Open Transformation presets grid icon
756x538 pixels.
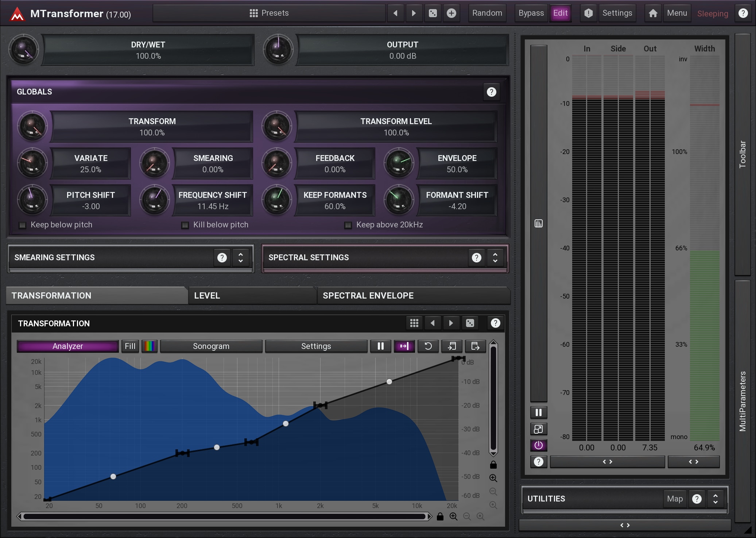coord(414,323)
